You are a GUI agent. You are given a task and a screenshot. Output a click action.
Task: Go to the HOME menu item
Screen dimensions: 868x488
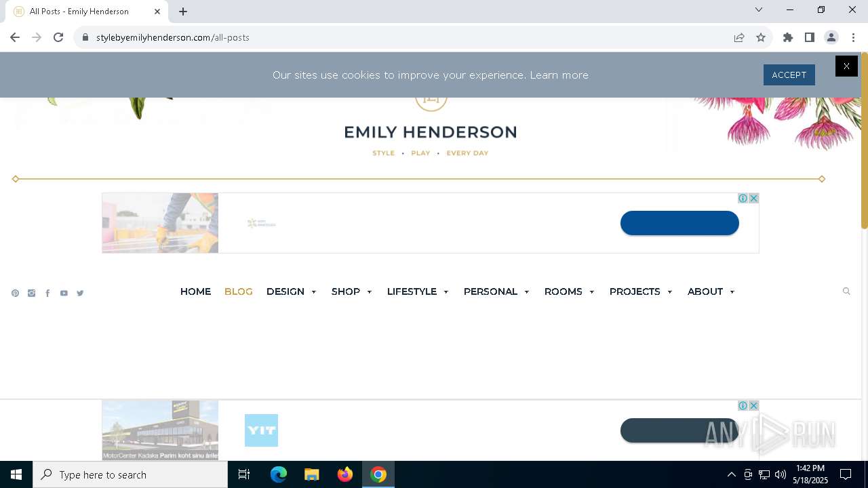195,291
